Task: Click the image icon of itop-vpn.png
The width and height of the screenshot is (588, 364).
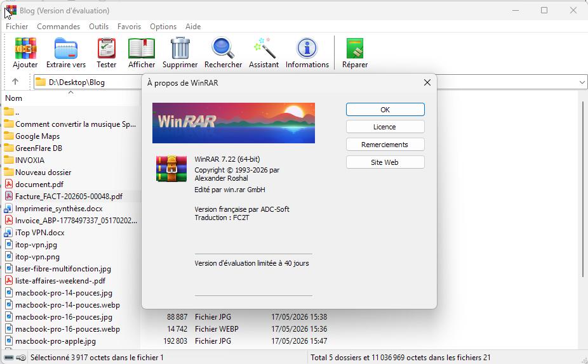Action: tap(9, 257)
